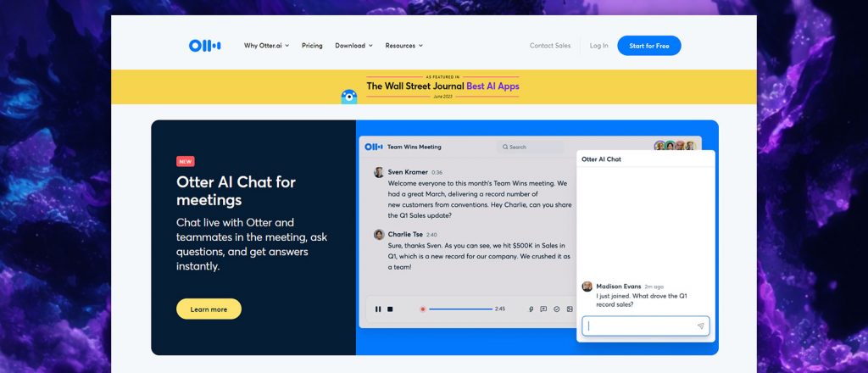Click the NEW badge label
The width and height of the screenshot is (868, 373).
click(x=186, y=162)
